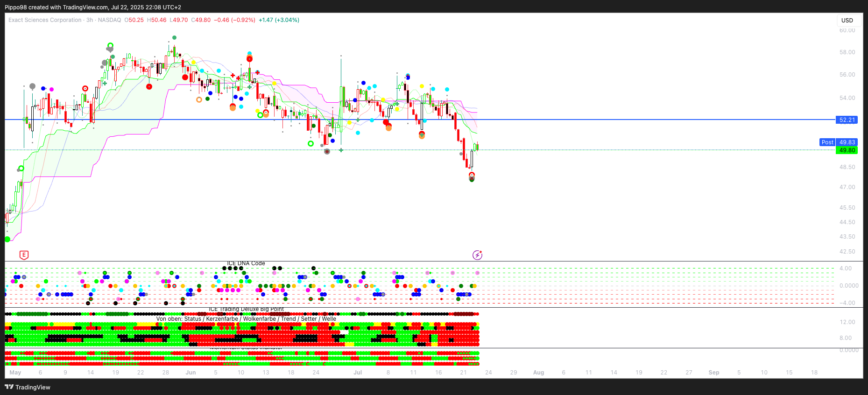Open the USD currency selector
Viewport: 868px width, 395px height.
pyautogui.click(x=847, y=20)
